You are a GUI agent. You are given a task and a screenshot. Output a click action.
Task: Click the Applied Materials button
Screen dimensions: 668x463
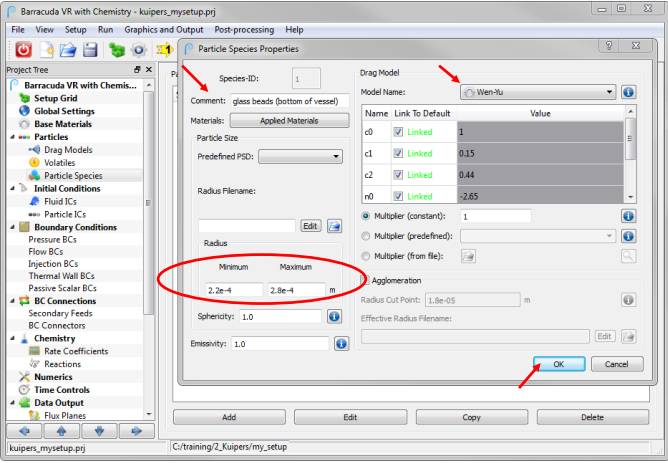coord(286,120)
